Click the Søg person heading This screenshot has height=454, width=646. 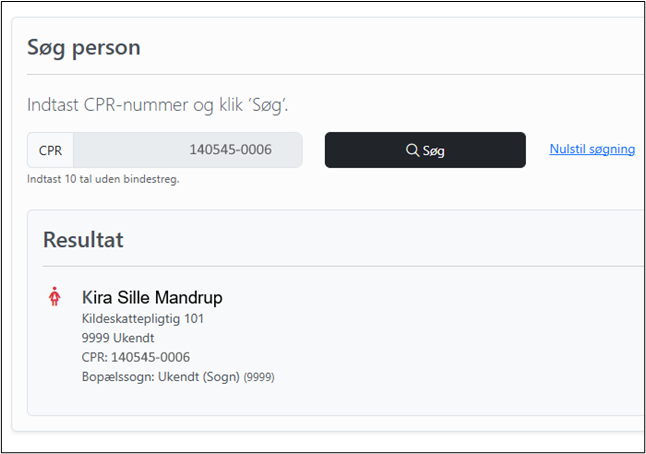tap(84, 48)
